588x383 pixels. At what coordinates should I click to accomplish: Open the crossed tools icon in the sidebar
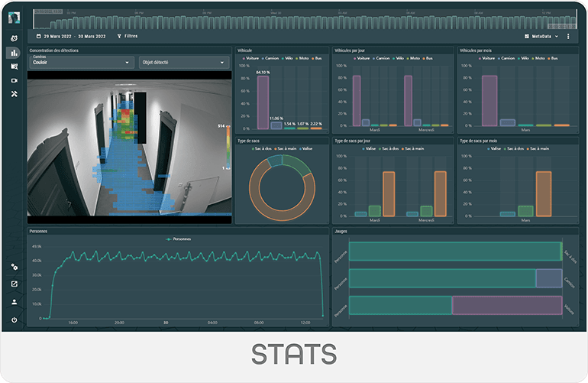click(x=15, y=94)
